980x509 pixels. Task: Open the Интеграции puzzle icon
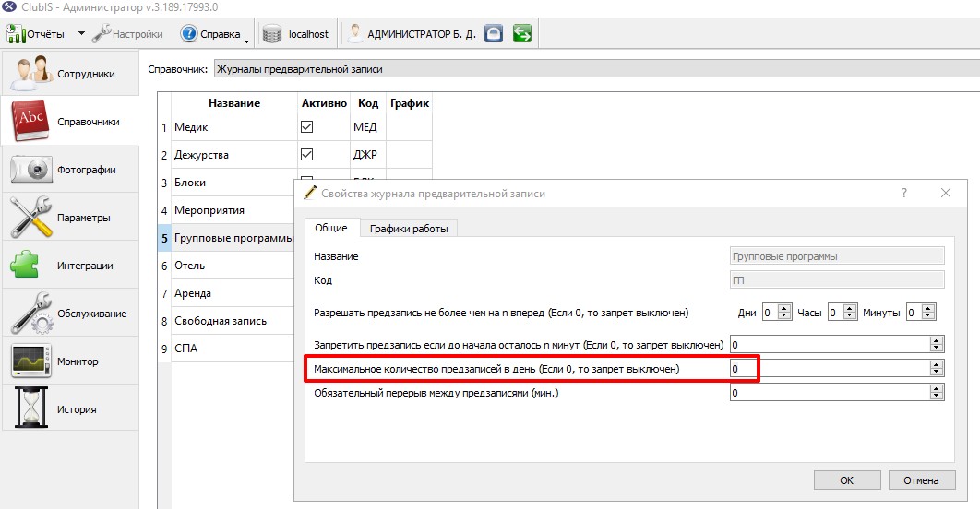click(x=25, y=265)
